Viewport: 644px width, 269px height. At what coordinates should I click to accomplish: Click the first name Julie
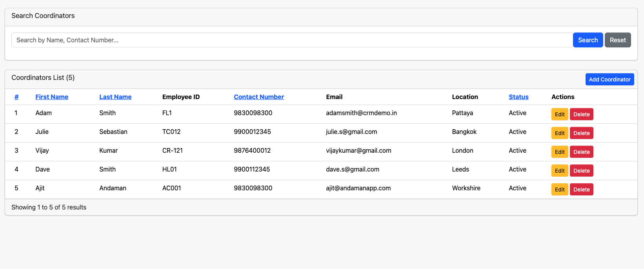click(42, 132)
